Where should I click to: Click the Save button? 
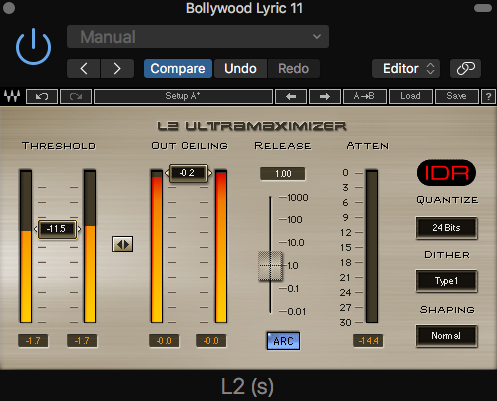tap(457, 97)
